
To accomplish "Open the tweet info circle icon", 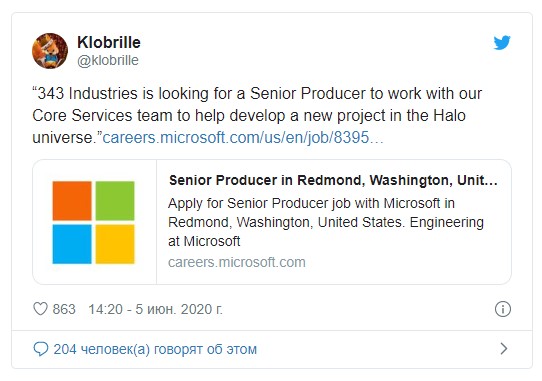I will [x=503, y=309].
